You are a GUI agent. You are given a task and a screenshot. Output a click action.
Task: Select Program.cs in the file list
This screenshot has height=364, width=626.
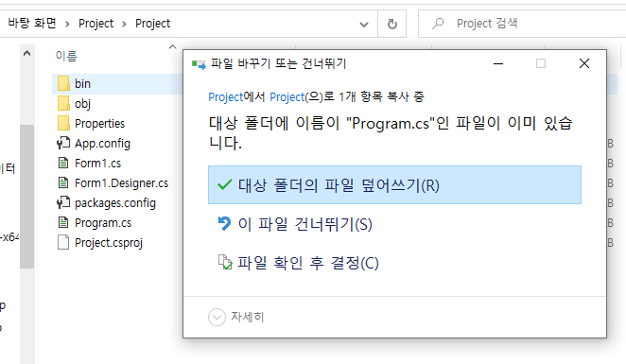[103, 223]
